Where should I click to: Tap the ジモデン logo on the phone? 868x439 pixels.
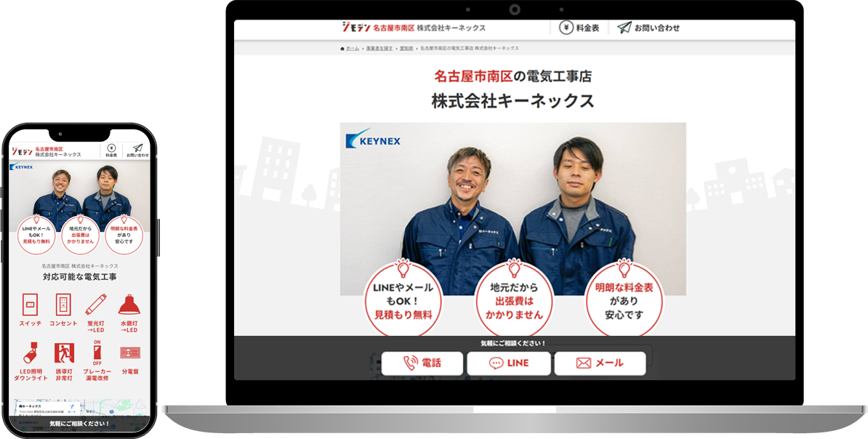tap(22, 150)
